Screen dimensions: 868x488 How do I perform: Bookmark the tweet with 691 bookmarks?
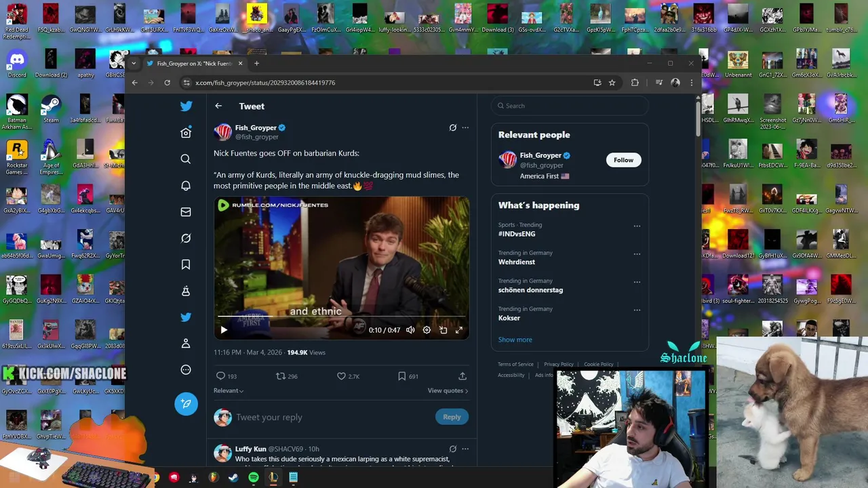tap(401, 375)
